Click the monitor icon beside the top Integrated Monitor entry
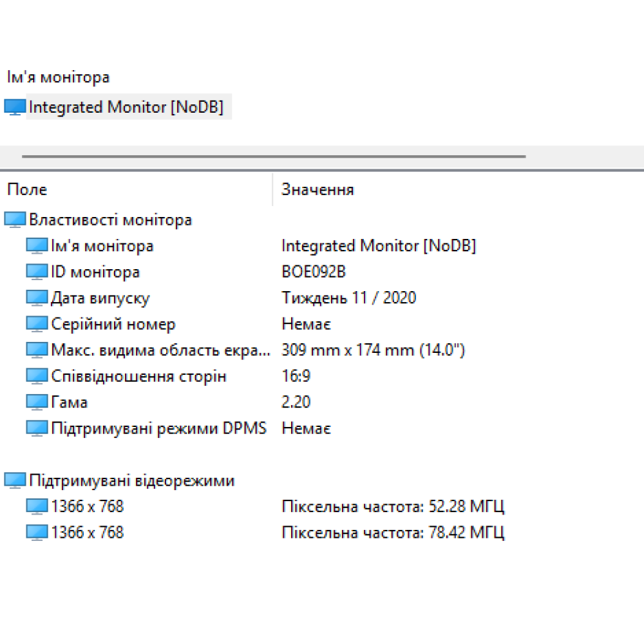Viewport: 644px width, 644px height. point(14,108)
